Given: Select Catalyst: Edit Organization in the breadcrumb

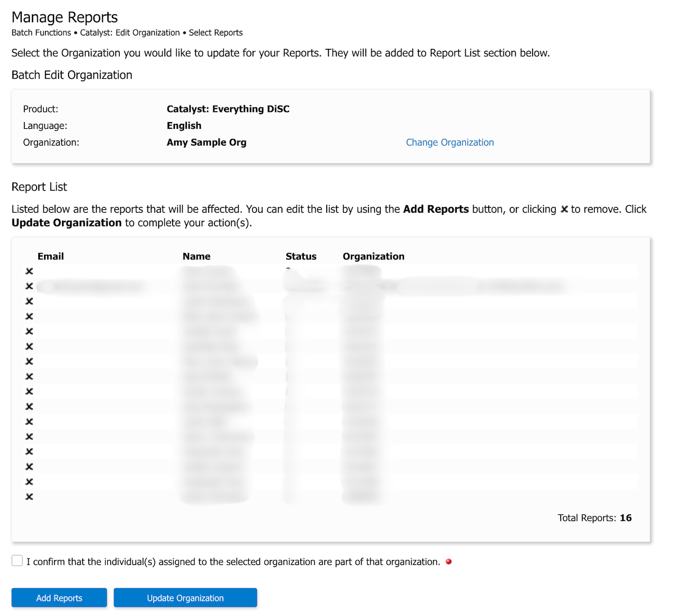Looking at the screenshot, I should point(130,33).
